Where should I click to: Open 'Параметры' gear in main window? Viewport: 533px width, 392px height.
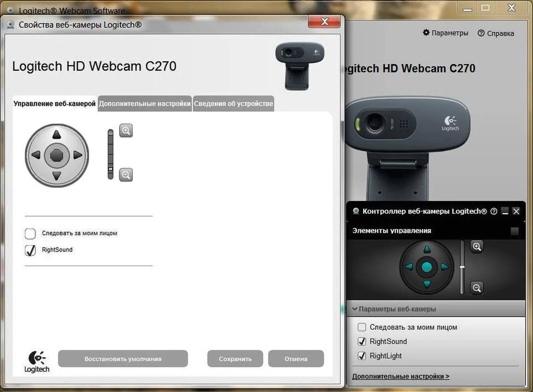point(445,33)
